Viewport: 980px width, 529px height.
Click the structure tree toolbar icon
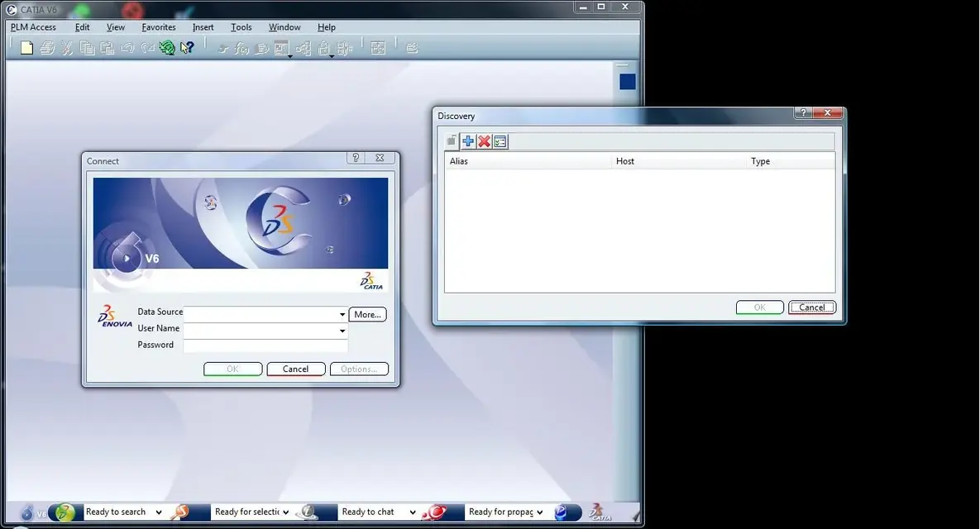(x=304, y=48)
